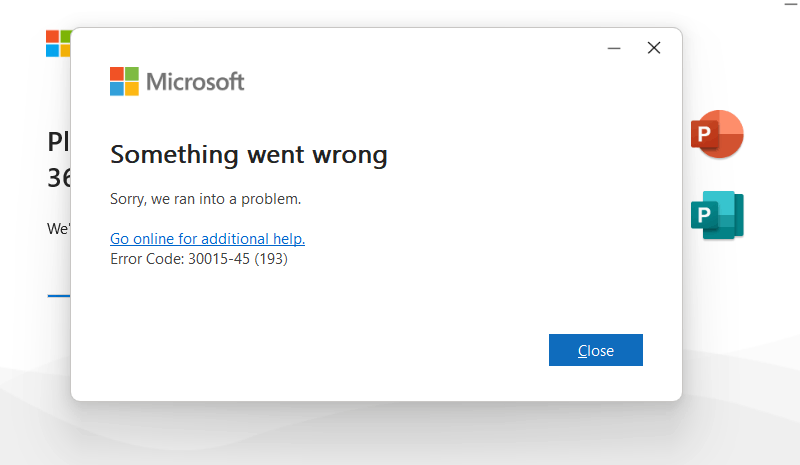Click the Microsoft wordmark text
The image size is (800, 465).
195,82
